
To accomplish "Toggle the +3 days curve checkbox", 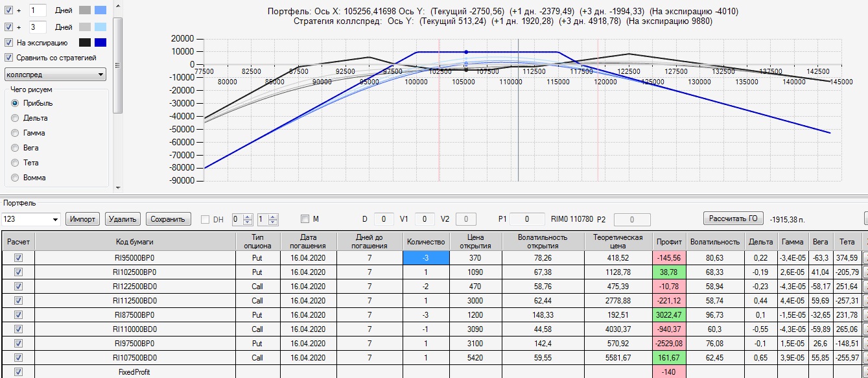I will [x=8, y=27].
